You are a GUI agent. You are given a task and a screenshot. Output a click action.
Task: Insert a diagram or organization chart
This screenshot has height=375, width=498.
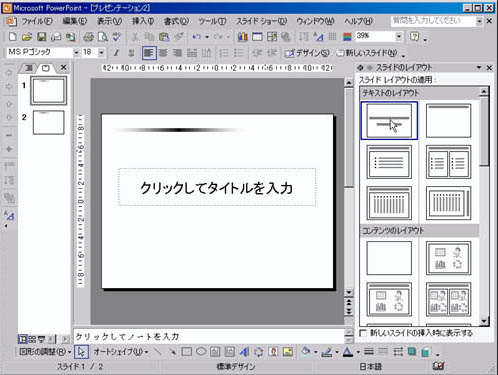tap(258, 352)
